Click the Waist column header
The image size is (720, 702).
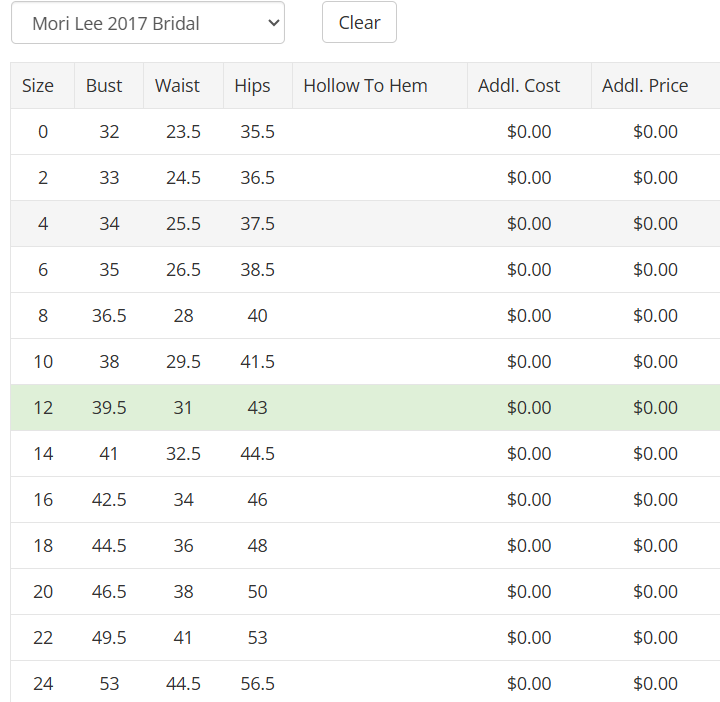(178, 86)
